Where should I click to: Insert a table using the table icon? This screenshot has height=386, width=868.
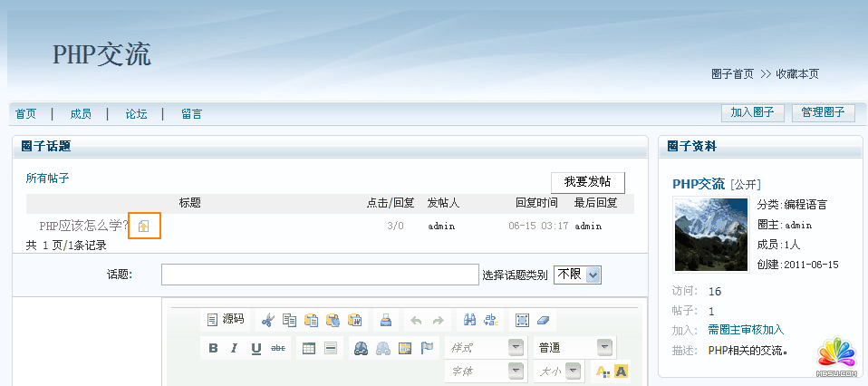tap(308, 348)
